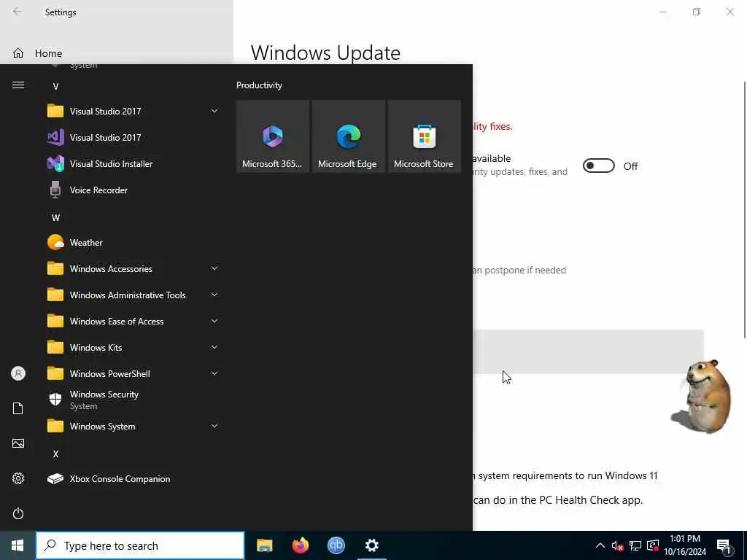The height and width of the screenshot is (560, 747).
Task: Click the Productivity group heading
Action: pos(259,85)
